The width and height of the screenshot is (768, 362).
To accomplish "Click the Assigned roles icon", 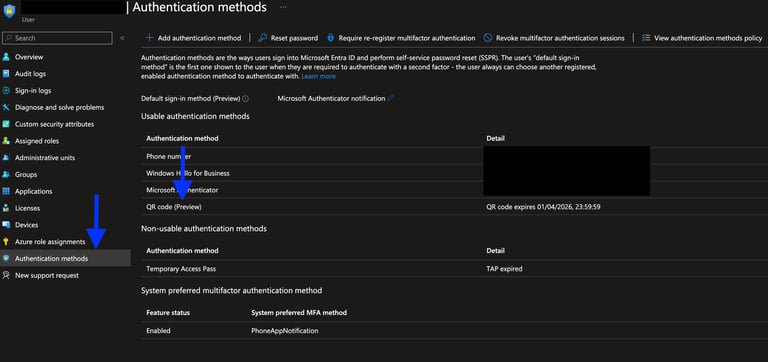I will click(6, 141).
